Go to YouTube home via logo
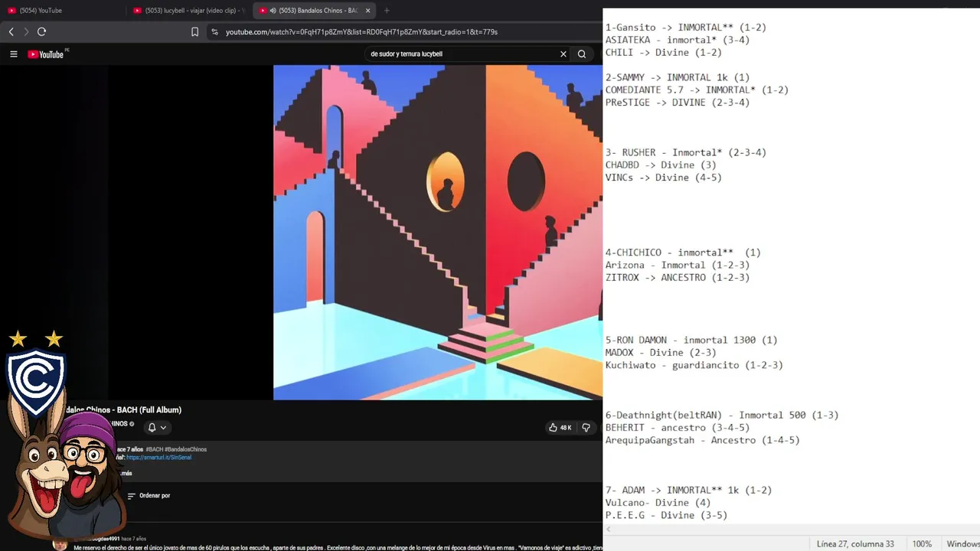This screenshot has height=551, width=980. [x=46, y=54]
